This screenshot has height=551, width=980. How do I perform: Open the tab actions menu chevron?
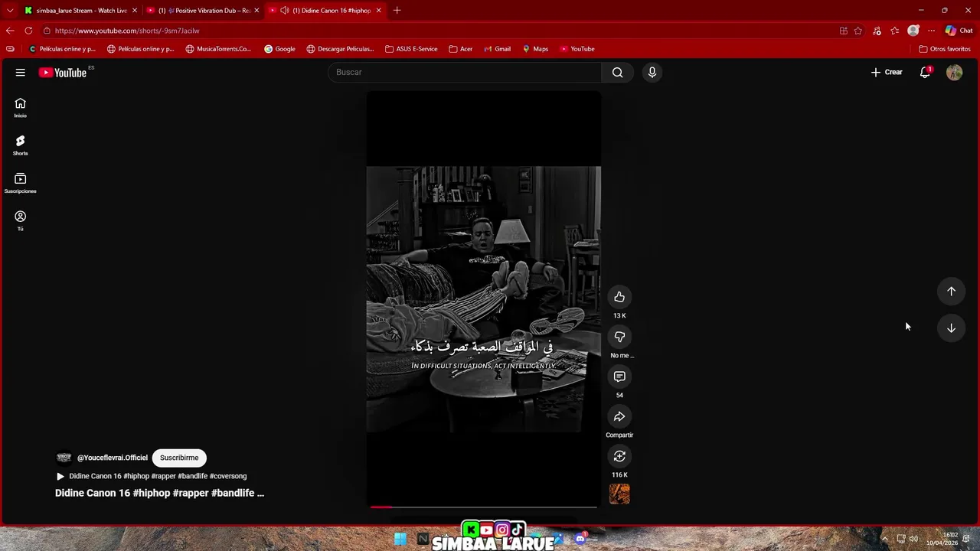[x=10, y=11]
